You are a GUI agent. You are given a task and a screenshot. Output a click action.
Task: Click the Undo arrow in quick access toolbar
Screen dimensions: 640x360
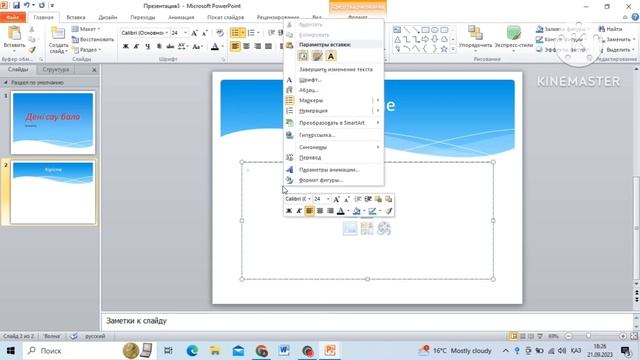click(x=27, y=5)
